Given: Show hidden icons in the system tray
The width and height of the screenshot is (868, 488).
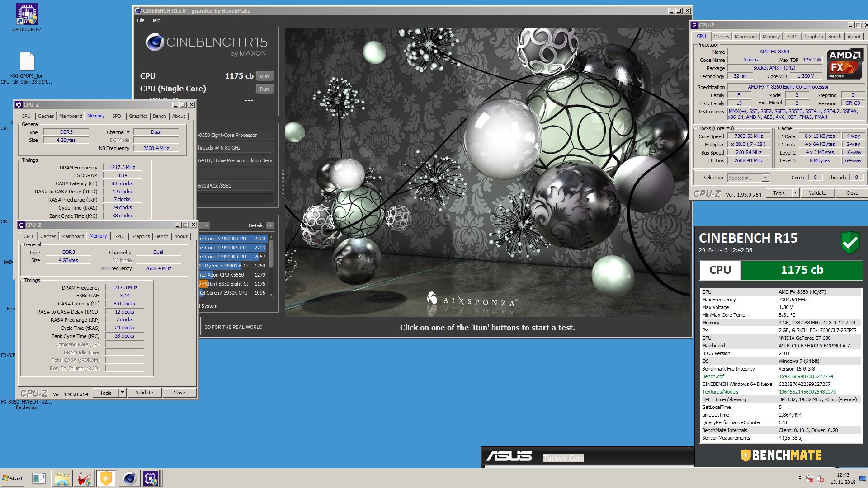Looking at the screenshot, I should pos(800,478).
